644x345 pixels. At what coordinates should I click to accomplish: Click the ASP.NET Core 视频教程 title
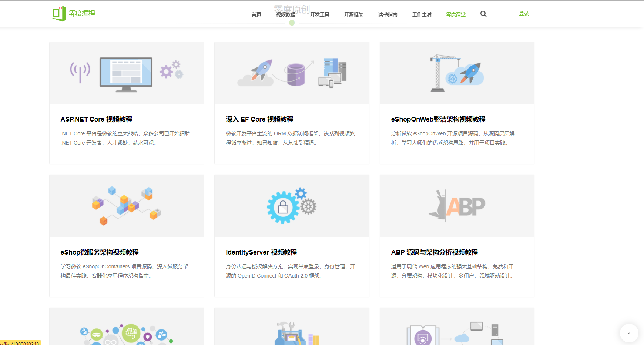coord(96,119)
